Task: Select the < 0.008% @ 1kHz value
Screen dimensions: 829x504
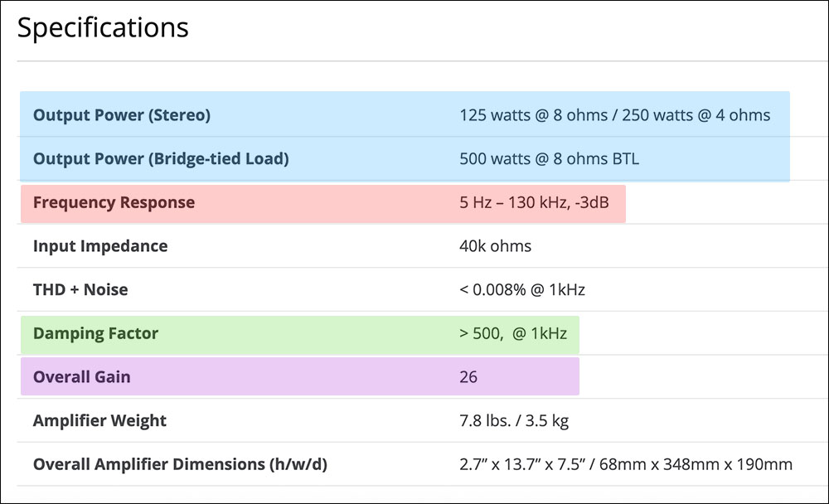Action: point(522,290)
